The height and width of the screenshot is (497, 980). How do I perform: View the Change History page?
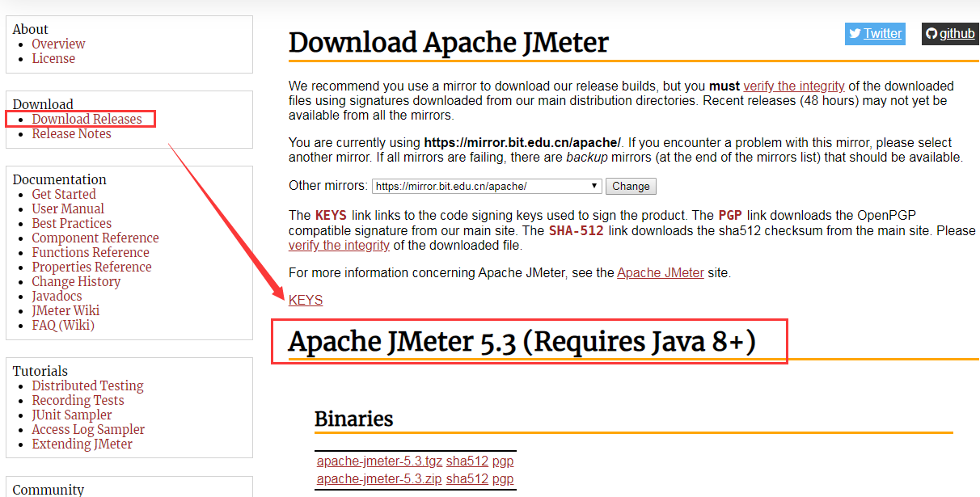[x=76, y=281]
